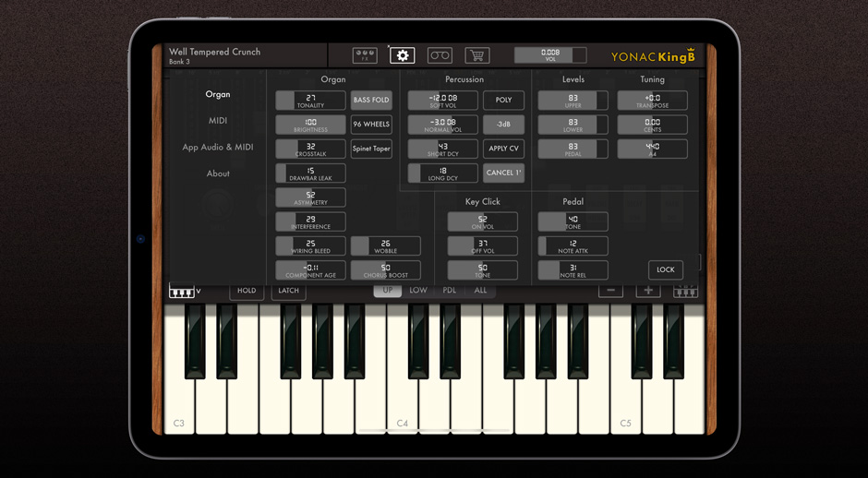Open the tape recorder icon
Image resolution: width=868 pixels, height=478 pixels.
[x=440, y=55]
